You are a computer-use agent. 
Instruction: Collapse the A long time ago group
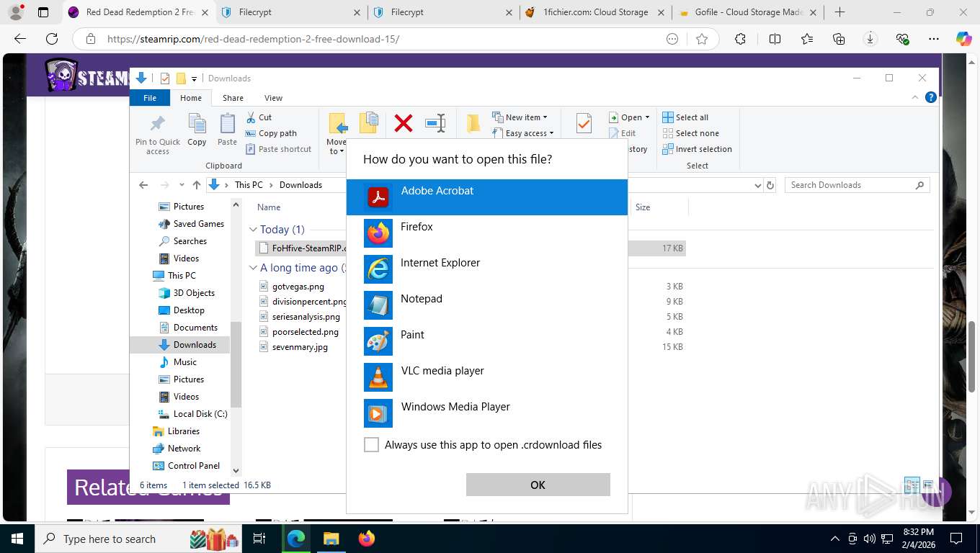coord(253,268)
